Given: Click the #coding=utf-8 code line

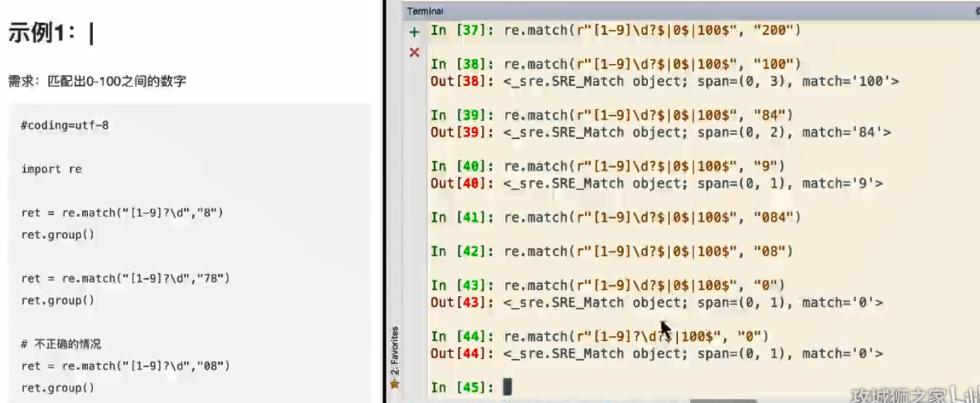Looking at the screenshot, I should pos(65,126).
